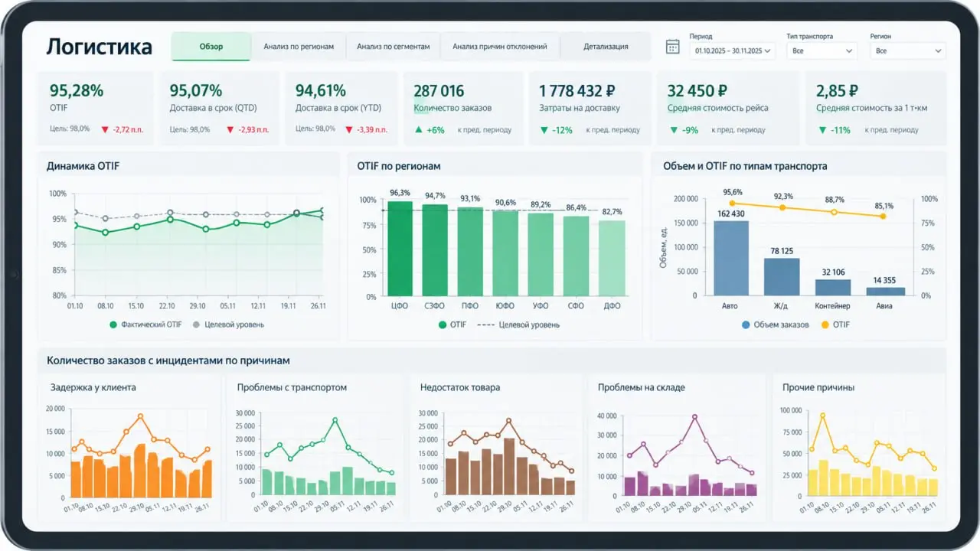Toggle OTIF legend in regions chart

pyautogui.click(x=452, y=324)
